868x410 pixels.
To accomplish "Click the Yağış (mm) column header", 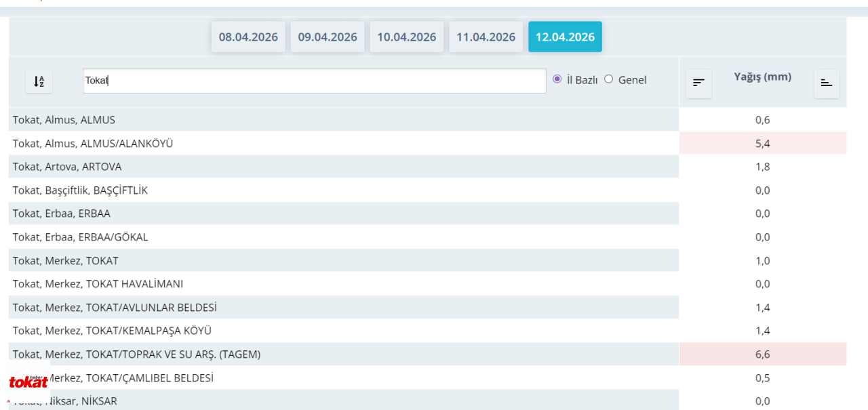I will pyautogui.click(x=762, y=77).
